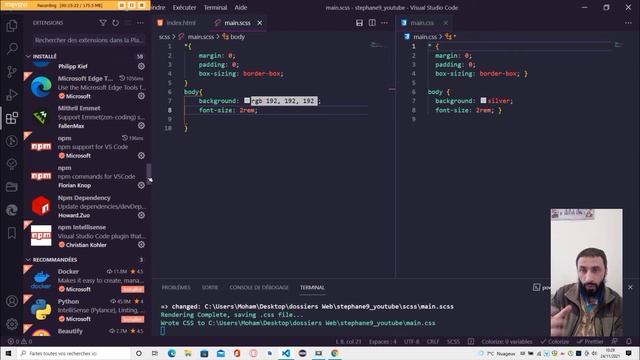640x360 pixels.
Task: Select the main.scss editor tab
Action: [x=238, y=23]
